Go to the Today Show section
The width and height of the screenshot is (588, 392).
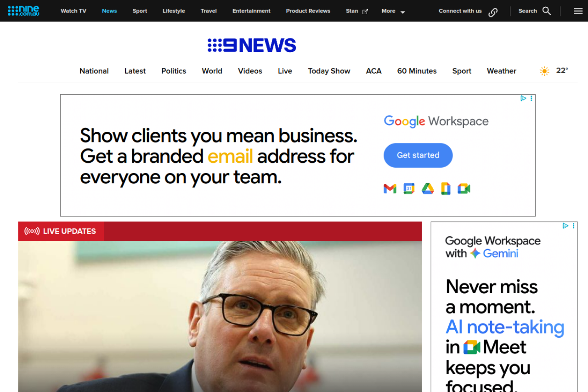pyautogui.click(x=329, y=71)
